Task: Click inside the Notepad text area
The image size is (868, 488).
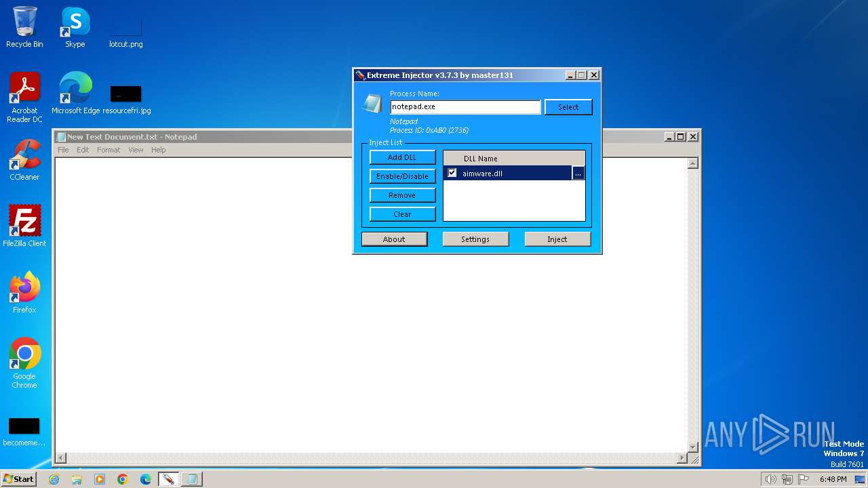Action: point(371,305)
